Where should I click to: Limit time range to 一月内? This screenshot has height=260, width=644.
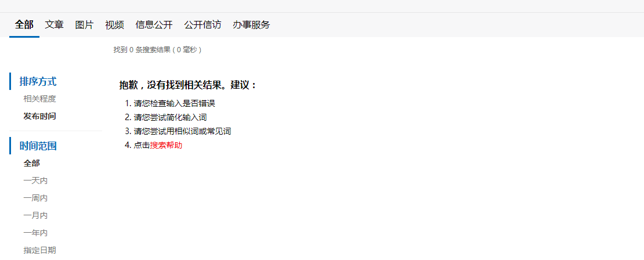pyautogui.click(x=36, y=215)
